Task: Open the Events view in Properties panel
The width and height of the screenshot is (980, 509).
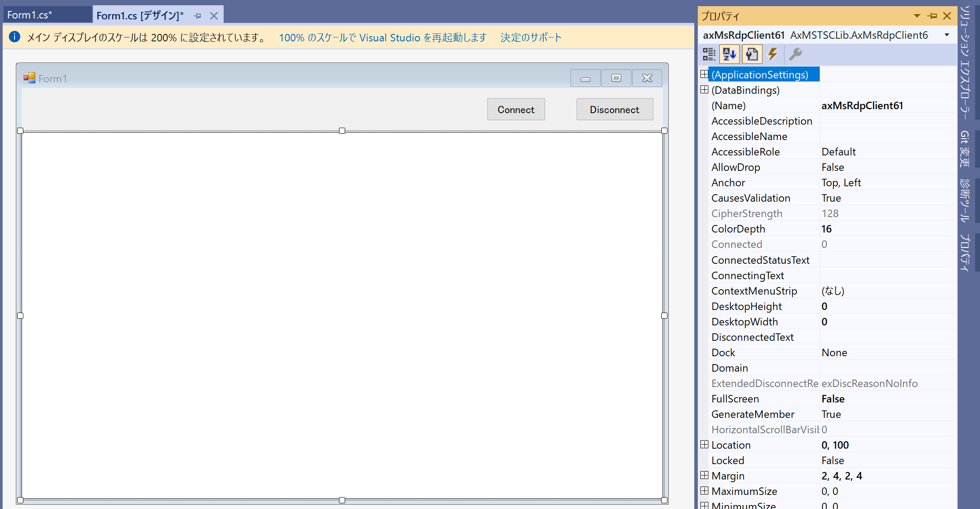Action: tap(773, 54)
